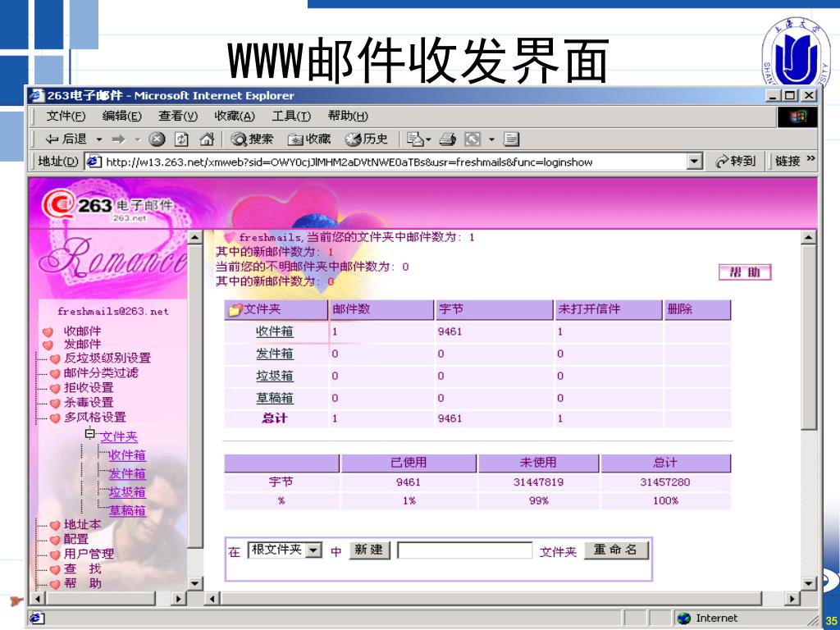Open 用户管理 in the sidebar
Viewport: 840px width, 630px height.
(89, 554)
